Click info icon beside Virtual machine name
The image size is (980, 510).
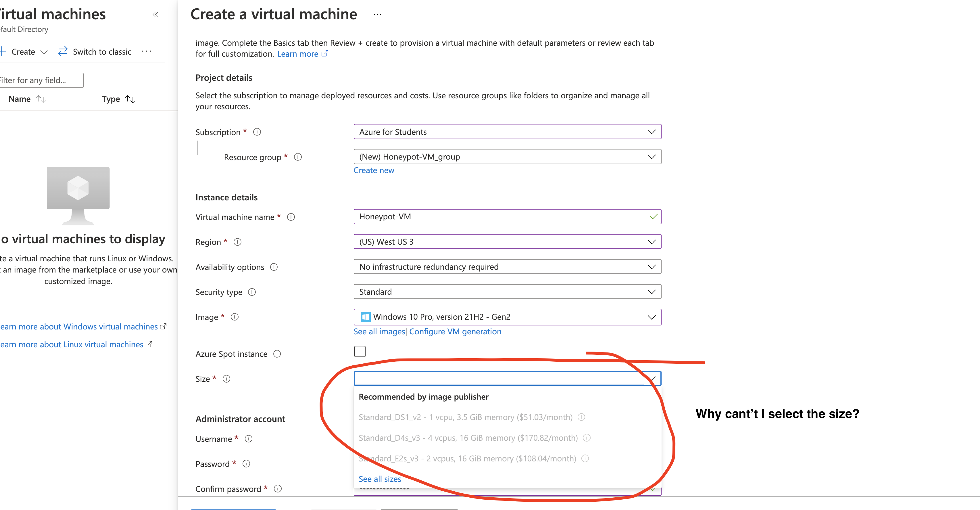point(291,217)
